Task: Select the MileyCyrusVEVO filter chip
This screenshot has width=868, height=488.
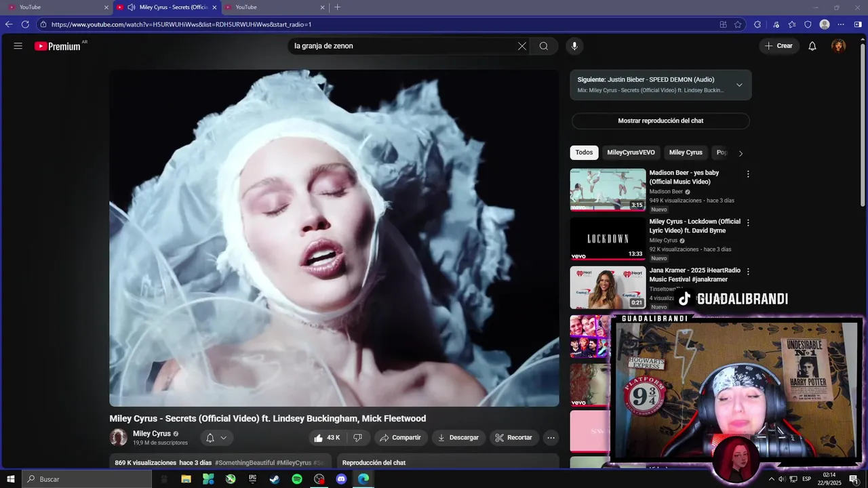Action: tap(631, 152)
